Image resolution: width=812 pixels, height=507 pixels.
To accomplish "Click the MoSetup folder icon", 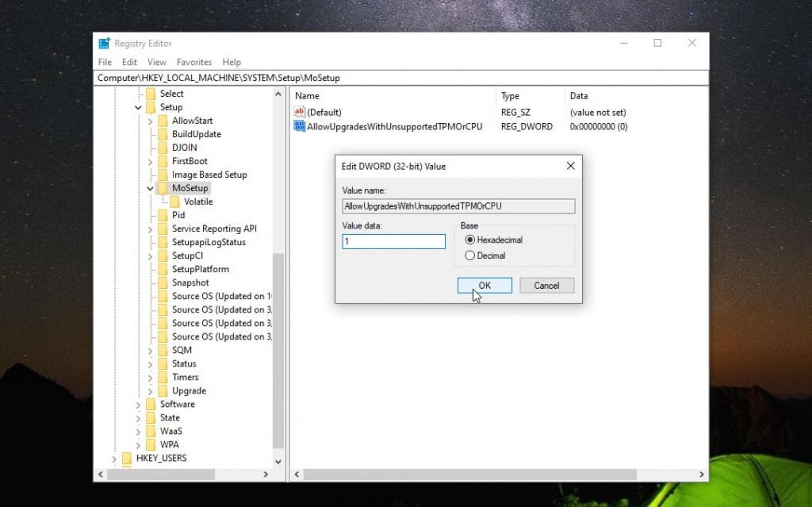I will click(x=163, y=188).
